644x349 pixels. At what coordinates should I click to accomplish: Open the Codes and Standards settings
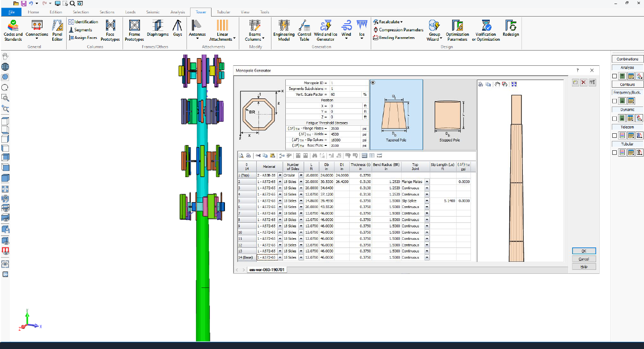tap(13, 30)
